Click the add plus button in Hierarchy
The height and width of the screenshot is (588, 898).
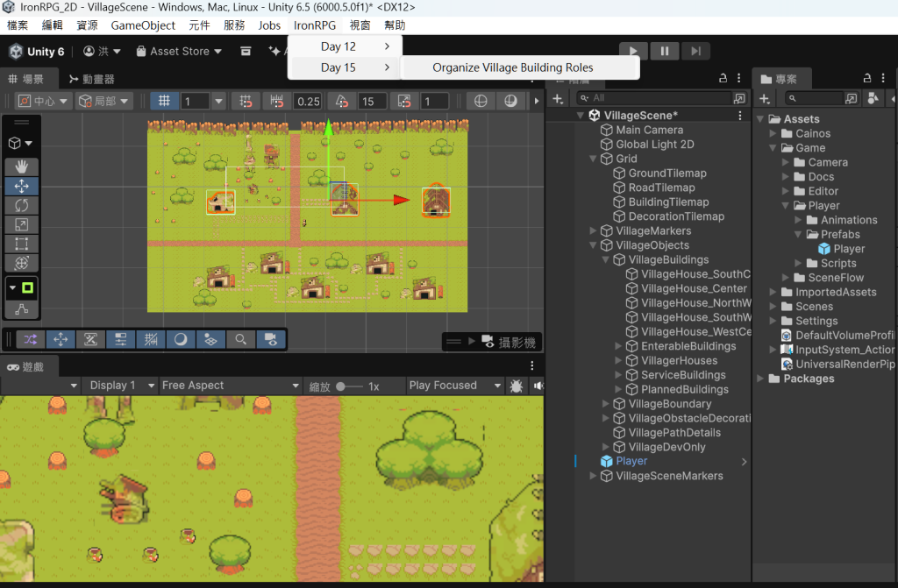pyautogui.click(x=558, y=99)
